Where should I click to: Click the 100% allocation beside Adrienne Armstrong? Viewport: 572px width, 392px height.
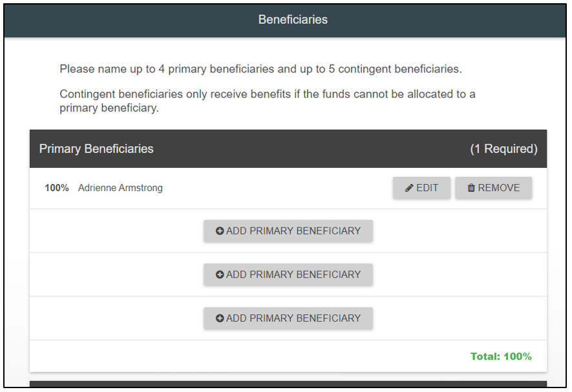(57, 188)
